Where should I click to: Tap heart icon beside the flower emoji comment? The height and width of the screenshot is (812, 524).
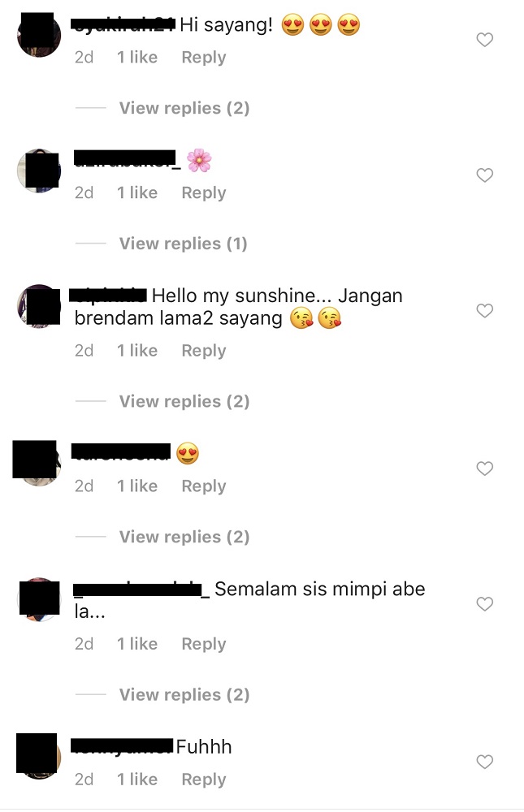484,175
